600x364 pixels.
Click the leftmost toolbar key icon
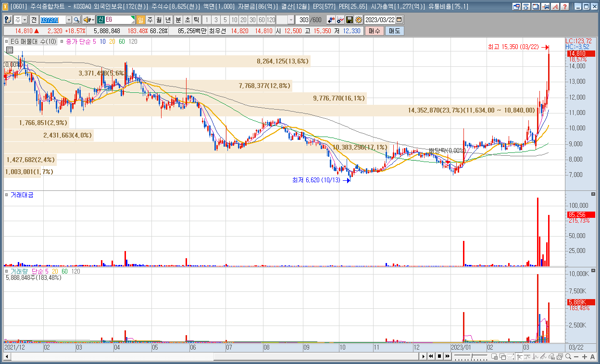point(8,20)
